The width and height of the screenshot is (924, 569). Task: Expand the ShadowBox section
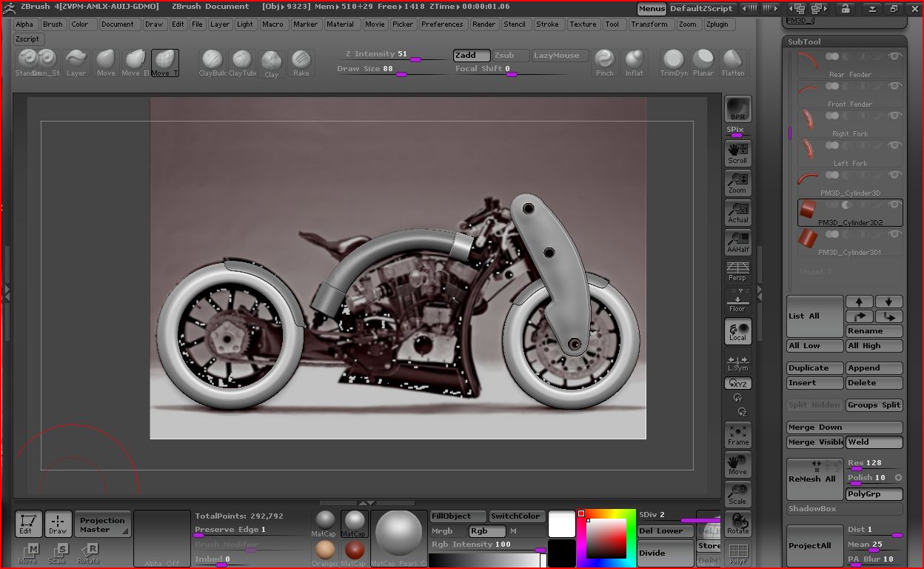coord(812,509)
